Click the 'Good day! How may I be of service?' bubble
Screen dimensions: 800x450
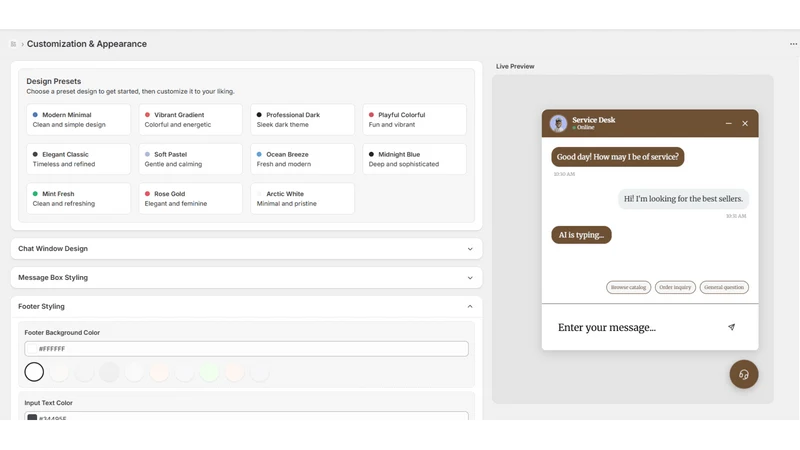coord(617,157)
